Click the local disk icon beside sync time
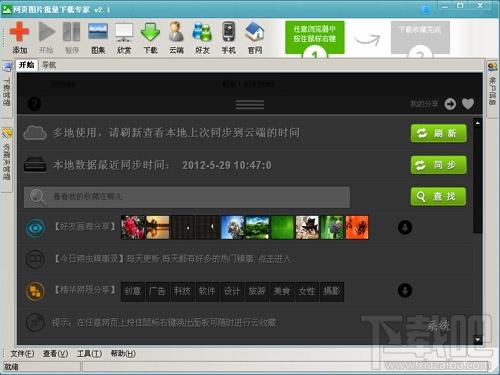The height and width of the screenshot is (375, 500). click(x=35, y=164)
